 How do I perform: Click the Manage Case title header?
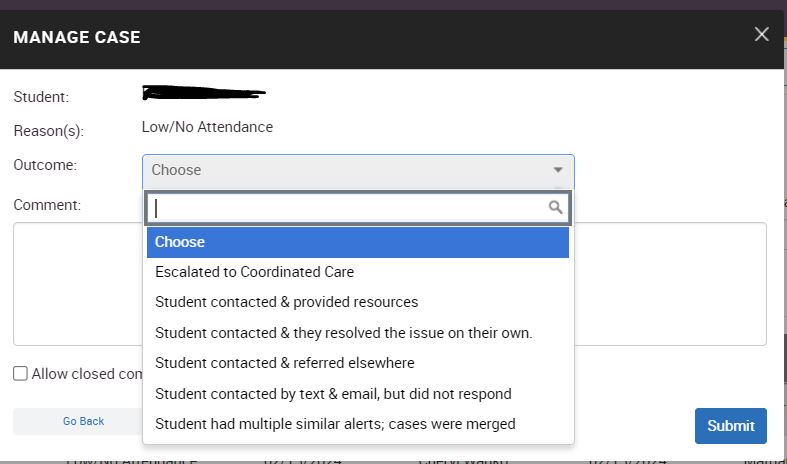click(77, 38)
